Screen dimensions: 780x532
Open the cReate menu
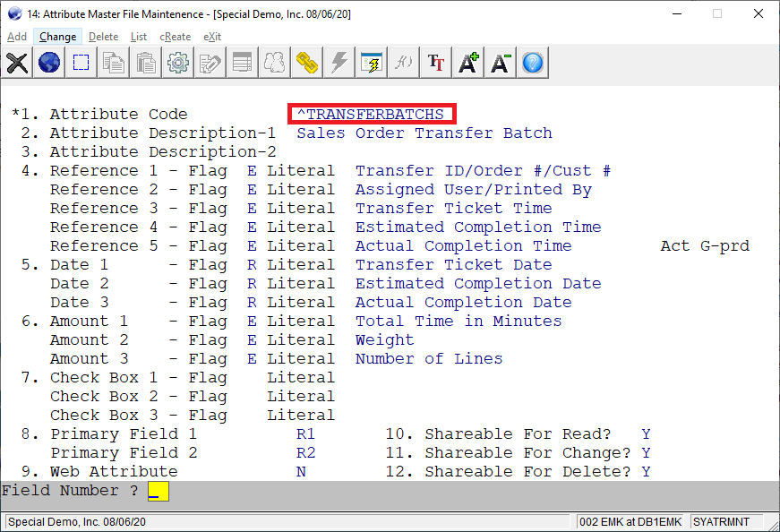[176, 37]
